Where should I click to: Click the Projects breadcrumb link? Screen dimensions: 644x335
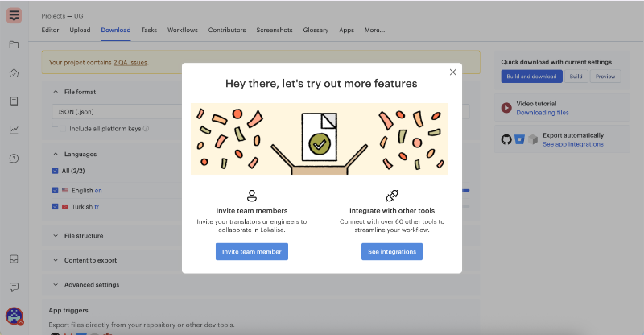[x=53, y=16]
